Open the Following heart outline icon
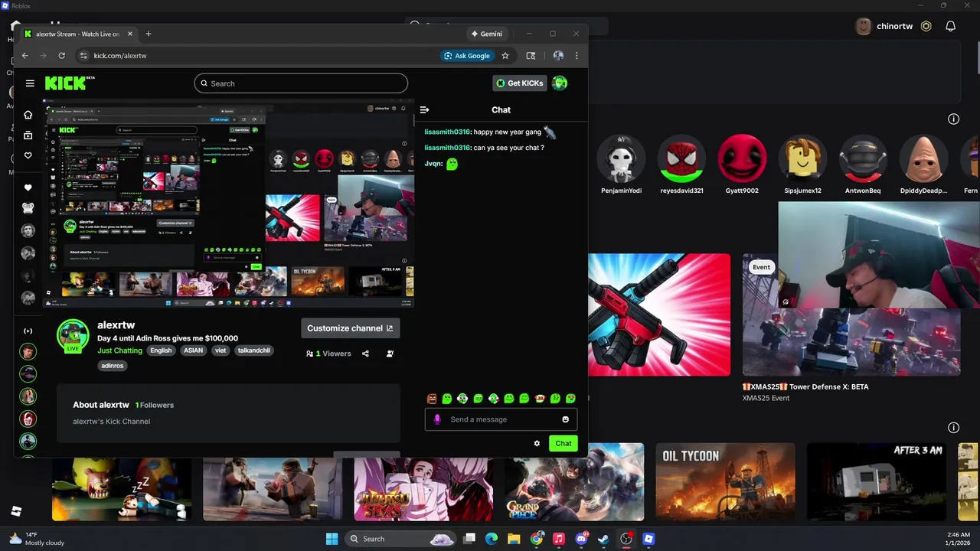This screenshot has width=980, height=551. tap(28, 155)
